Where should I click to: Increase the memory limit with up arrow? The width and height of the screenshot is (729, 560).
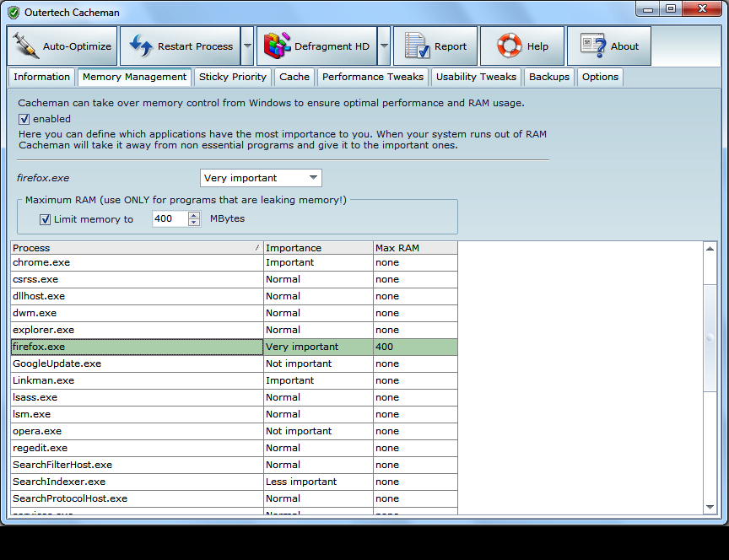(194, 215)
